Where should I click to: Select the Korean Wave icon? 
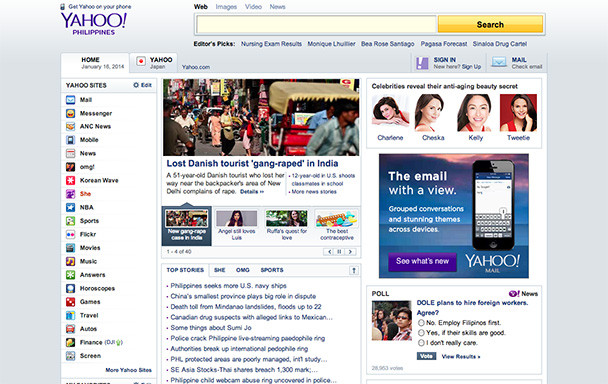(70, 180)
